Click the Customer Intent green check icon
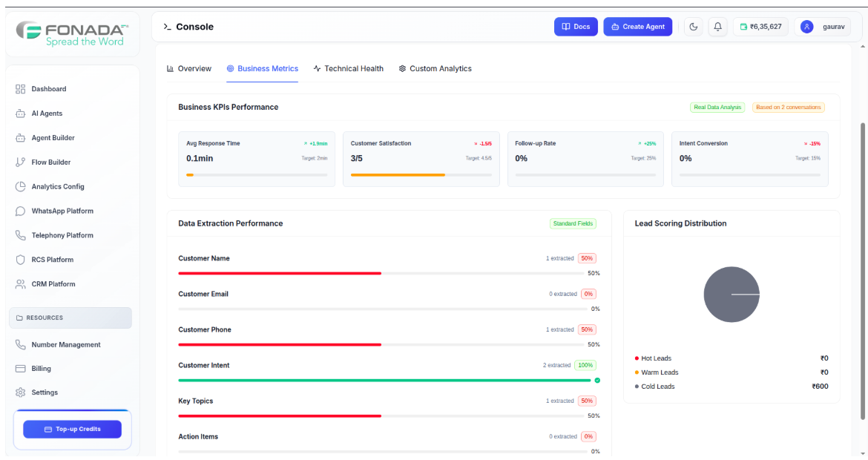868x460 pixels. tap(597, 381)
